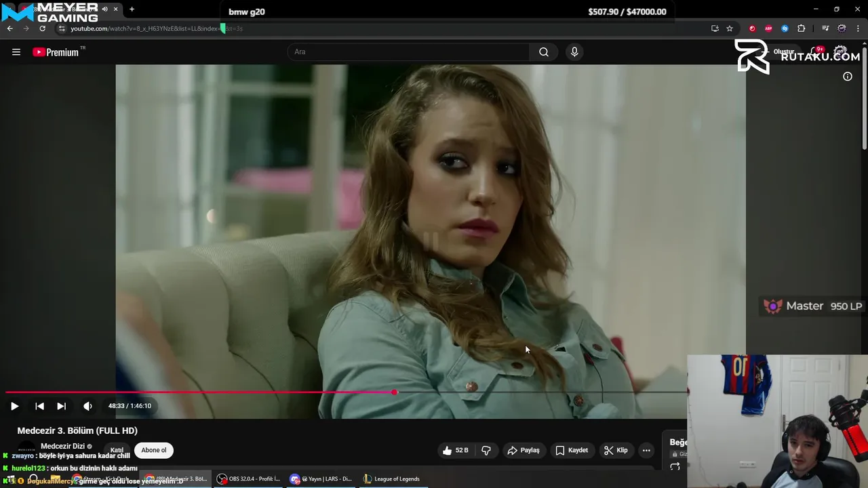Open the extensions puzzle menu
Screen dimensions: 868x488
point(802,28)
